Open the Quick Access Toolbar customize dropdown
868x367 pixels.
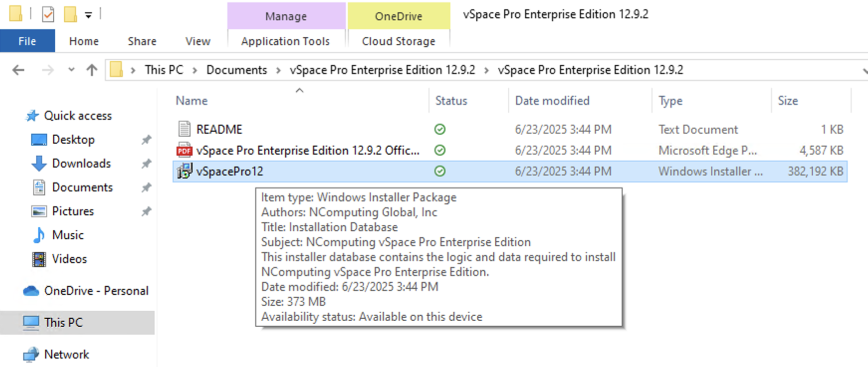[x=88, y=15]
